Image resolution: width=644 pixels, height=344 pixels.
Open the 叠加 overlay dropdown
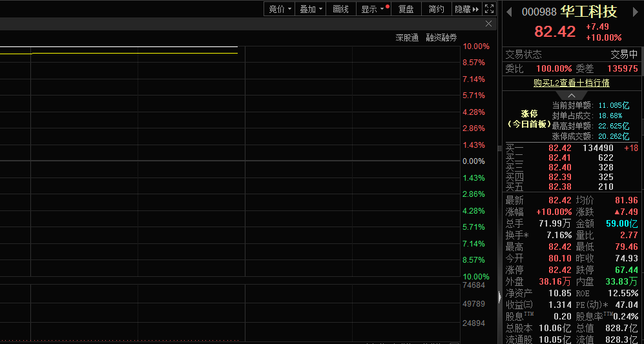311,9
